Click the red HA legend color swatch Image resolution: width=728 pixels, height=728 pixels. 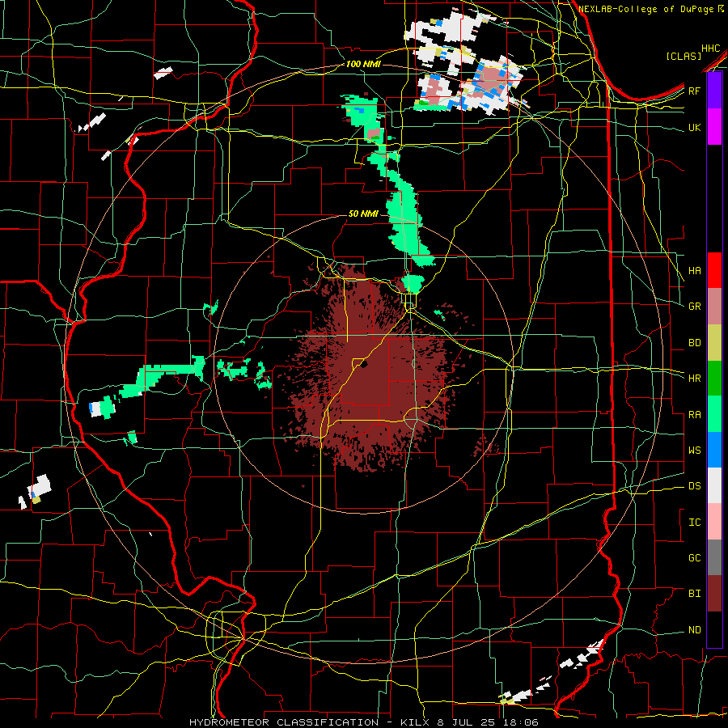click(714, 270)
